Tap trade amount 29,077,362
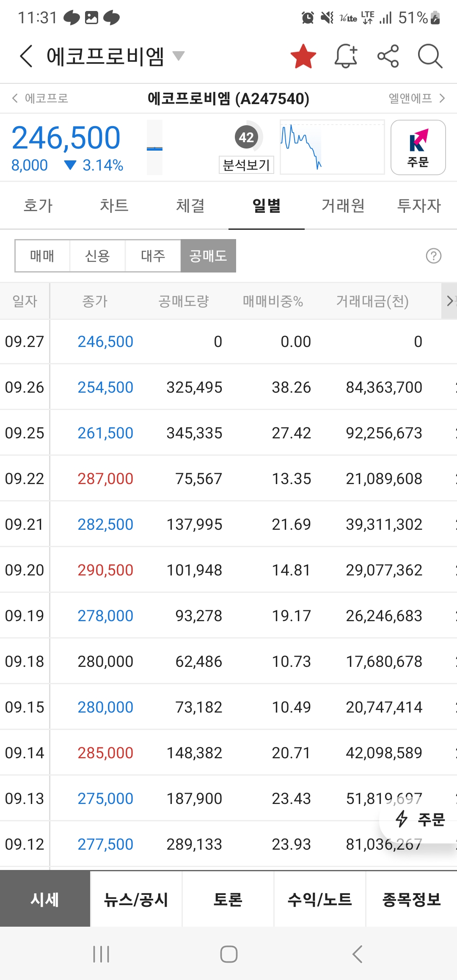The width and height of the screenshot is (457, 980). click(384, 570)
